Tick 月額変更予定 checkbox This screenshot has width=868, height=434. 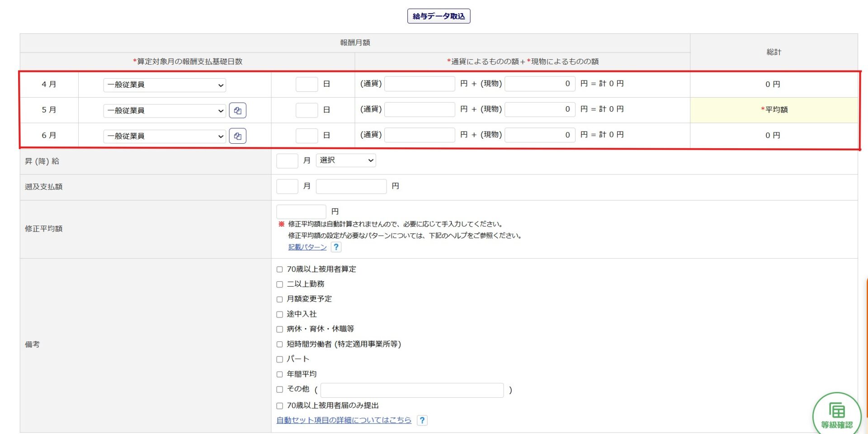click(x=279, y=299)
